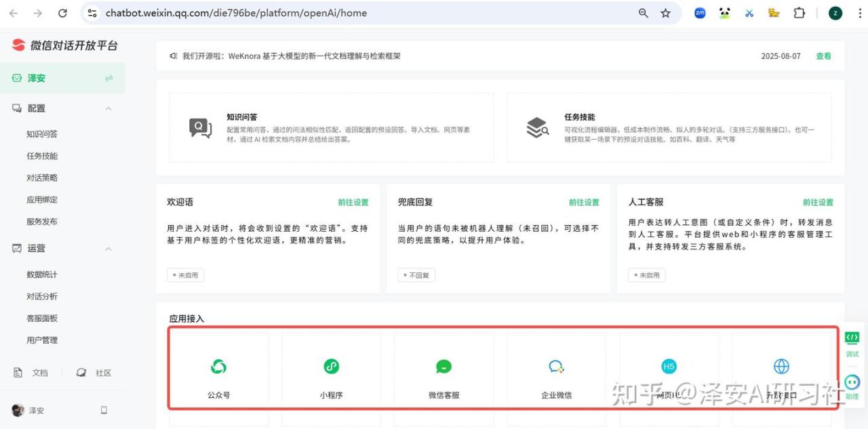Viewport: 868px width, 429px height.
Task: Click 前往设置 link for 欢迎语
Action: [x=353, y=202]
